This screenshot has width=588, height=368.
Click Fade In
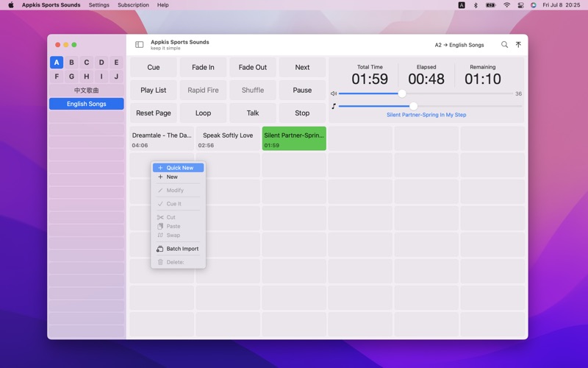(203, 67)
